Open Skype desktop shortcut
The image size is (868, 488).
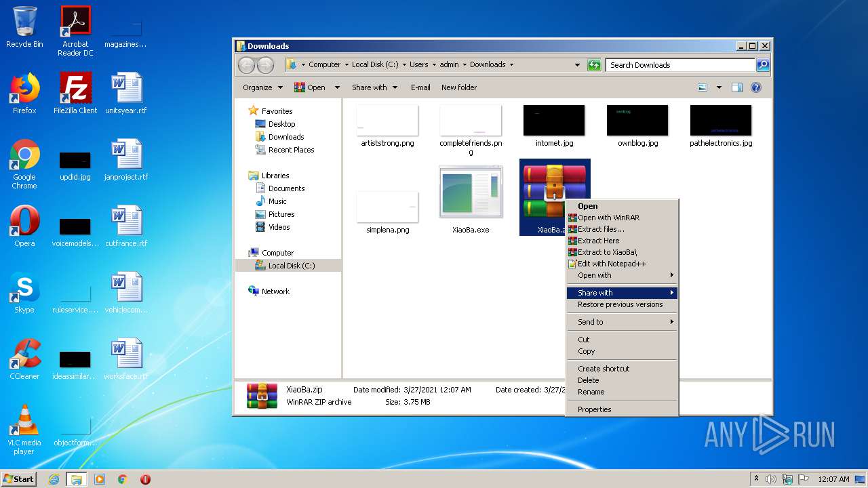[24, 293]
